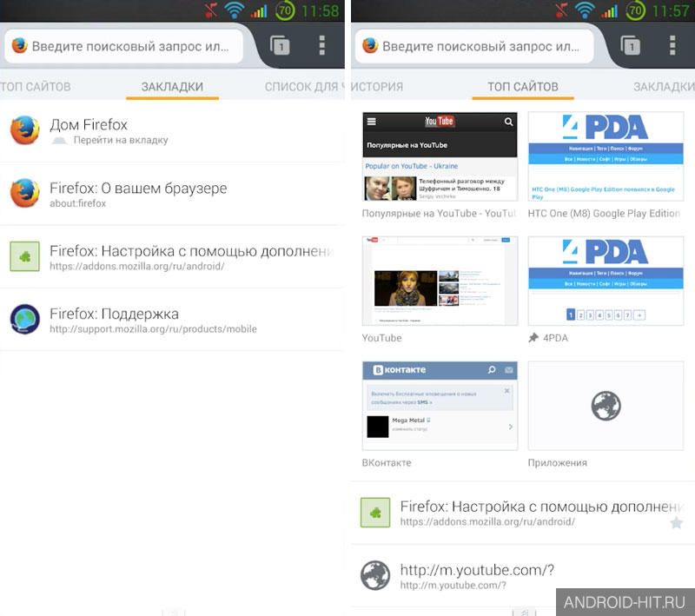Image resolution: width=695 pixels, height=616 pixels.
Task: Tap globe placeholder in Приложения tile
Action: (x=606, y=406)
